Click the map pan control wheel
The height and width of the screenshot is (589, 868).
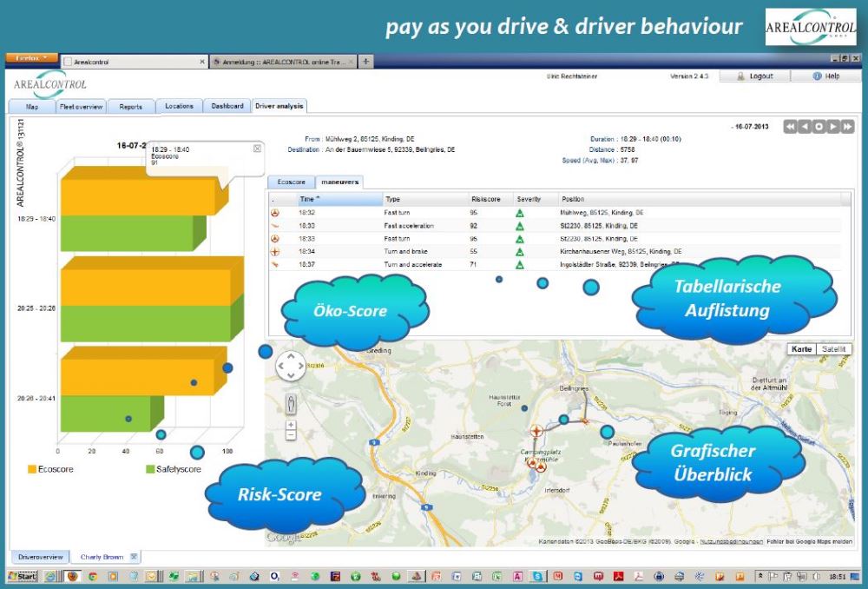(291, 367)
